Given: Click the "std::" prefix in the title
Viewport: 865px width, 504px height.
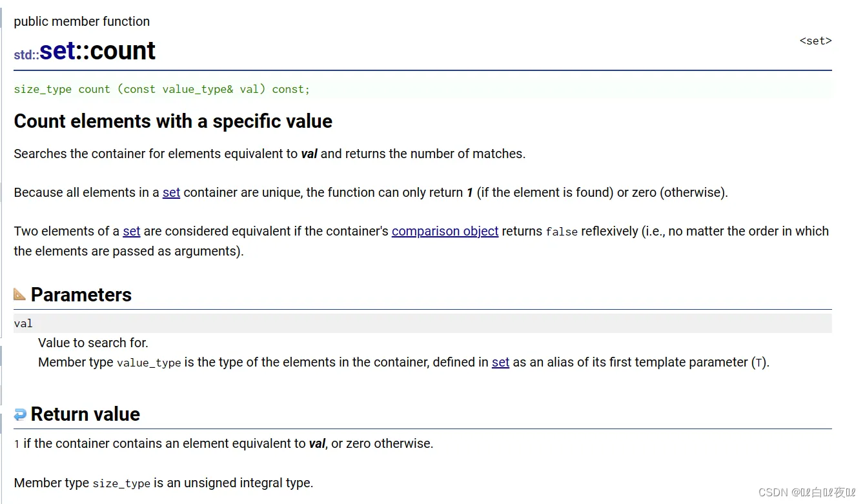Looking at the screenshot, I should click(26, 55).
